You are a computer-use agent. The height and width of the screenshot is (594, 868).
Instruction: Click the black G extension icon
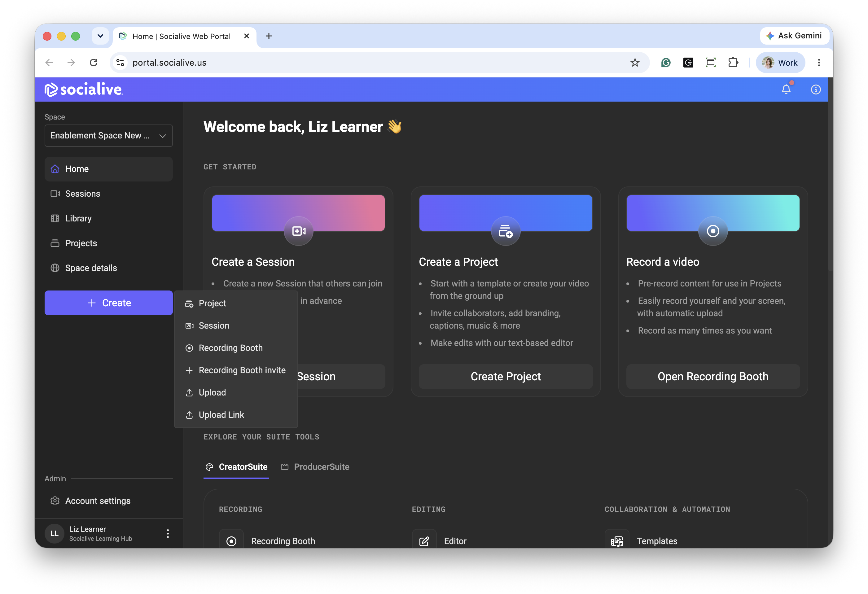click(688, 63)
